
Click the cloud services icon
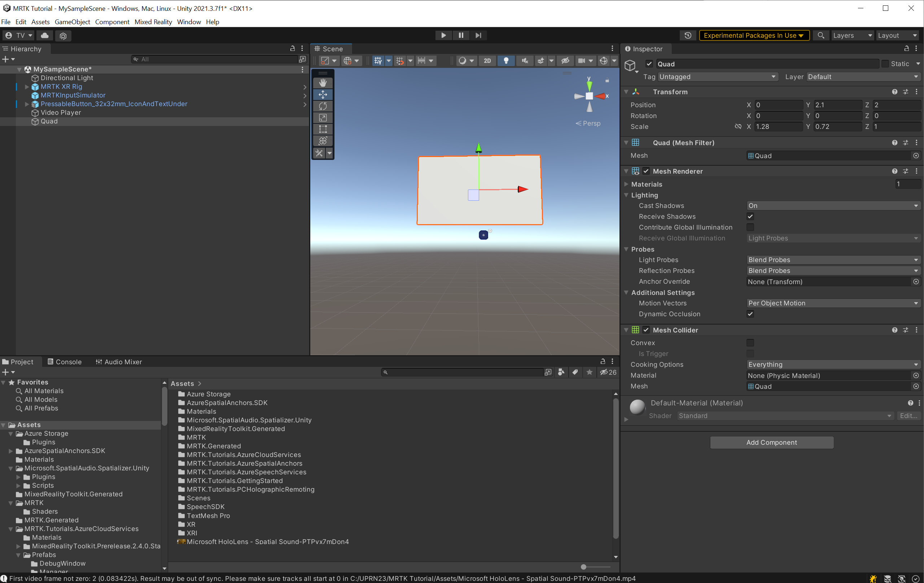pyautogui.click(x=45, y=35)
